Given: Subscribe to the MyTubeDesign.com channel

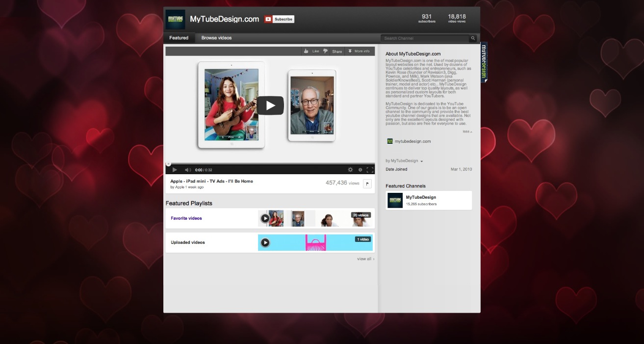Looking at the screenshot, I should (x=279, y=19).
